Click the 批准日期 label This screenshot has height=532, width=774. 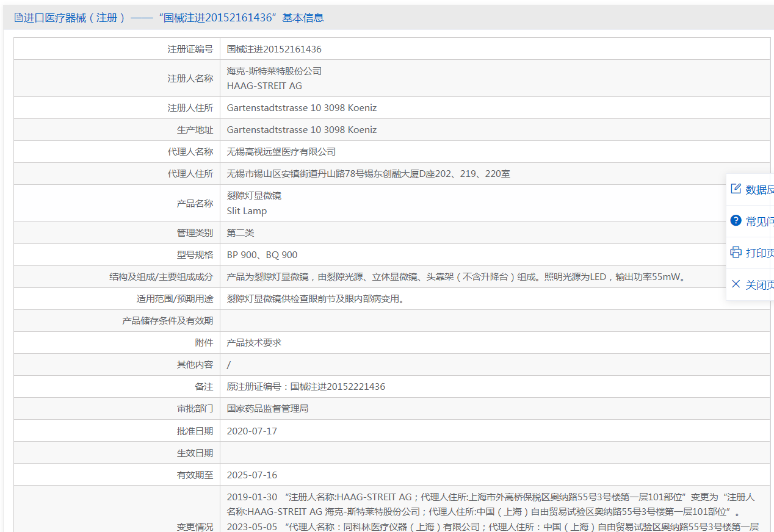click(x=195, y=431)
